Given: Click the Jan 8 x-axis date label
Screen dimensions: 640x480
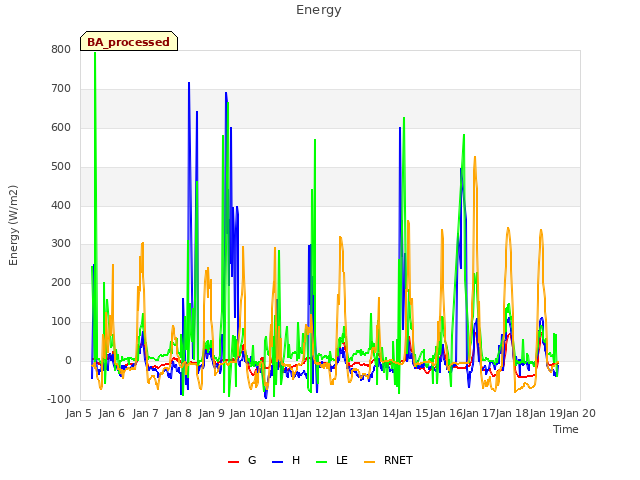Looking at the screenshot, I should tap(179, 413).
